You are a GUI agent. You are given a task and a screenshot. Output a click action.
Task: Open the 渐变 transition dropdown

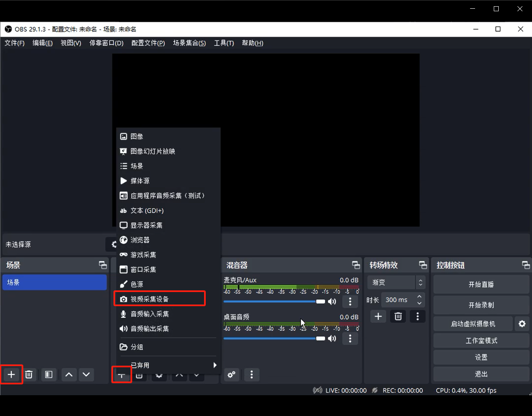397,282
